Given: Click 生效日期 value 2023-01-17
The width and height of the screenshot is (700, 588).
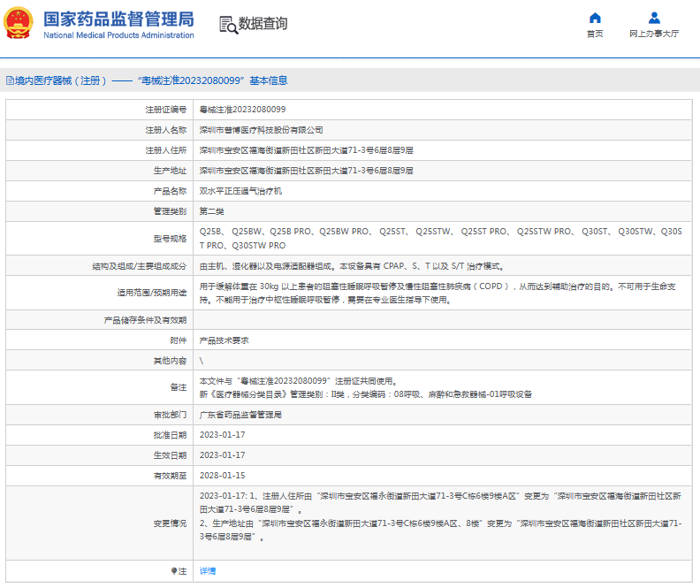Looking at the screenshot, I should click(x=223, y=455).
